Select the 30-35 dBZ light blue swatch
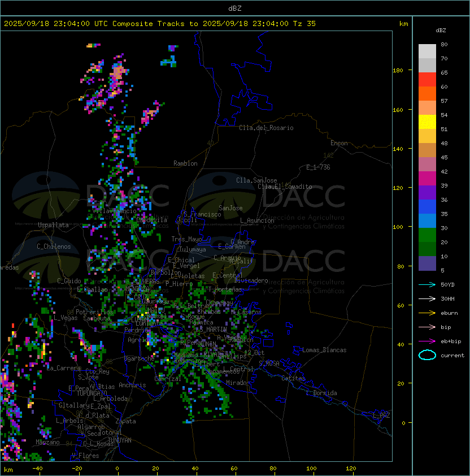 [427, 221]
